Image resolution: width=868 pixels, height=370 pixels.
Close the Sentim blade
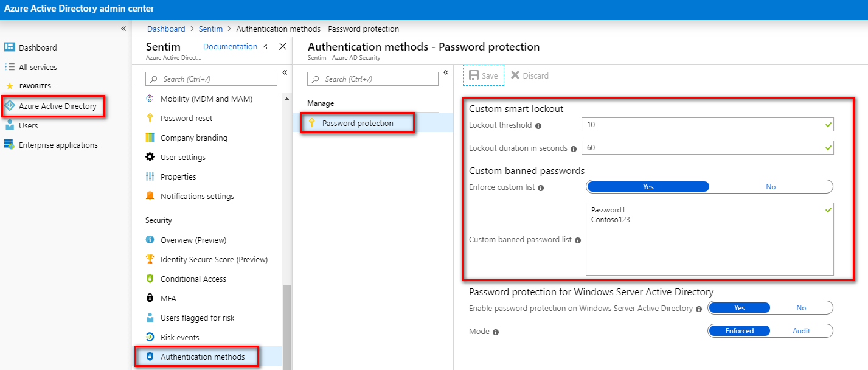[x=282, y=46]
